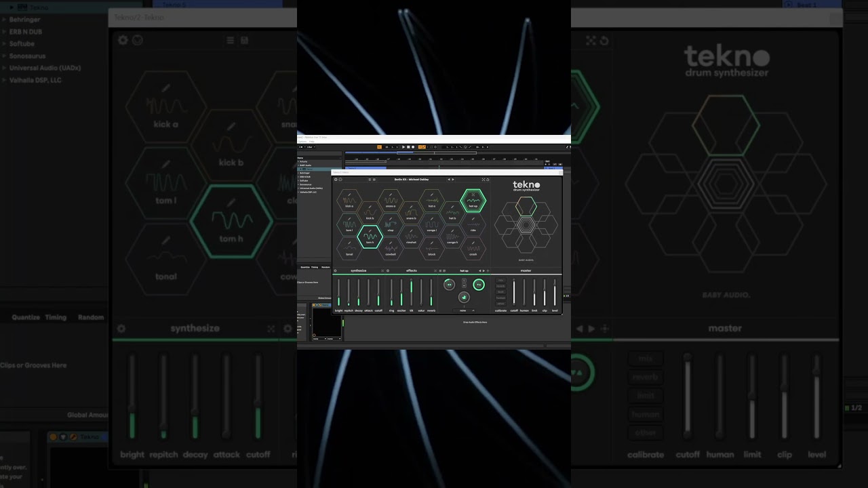This screenshot has width=868, height=488.
Task: Click the Ableton stop button
Action: 408,147
